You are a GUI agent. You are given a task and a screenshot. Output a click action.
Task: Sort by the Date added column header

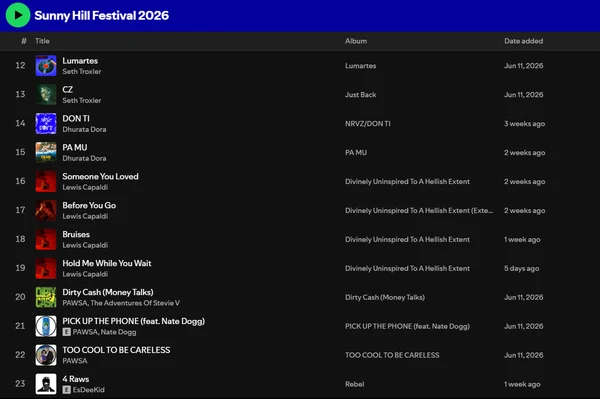(523, 41)
